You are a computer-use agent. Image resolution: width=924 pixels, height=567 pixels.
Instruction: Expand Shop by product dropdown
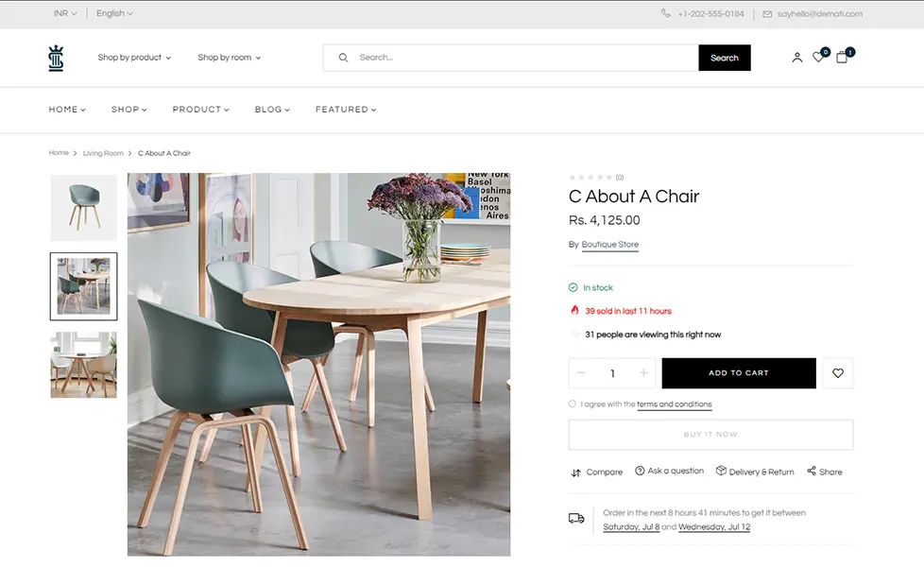pyautogui.click(x=134, y=57)
